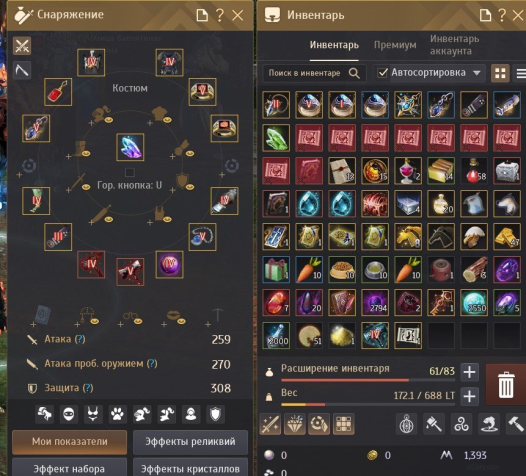
Task: Click the helmet visibility shield icon
Action: (215, 414)
